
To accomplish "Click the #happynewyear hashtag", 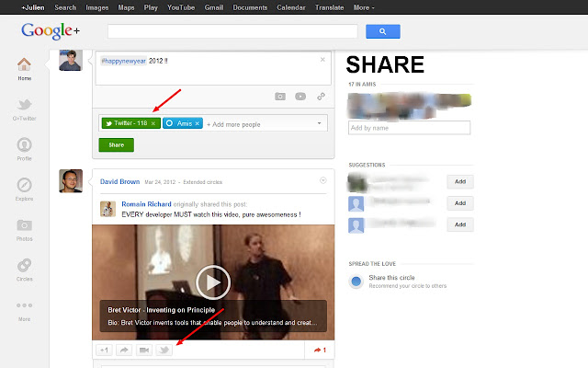I will pyautogui.click(x=123, y=61).
